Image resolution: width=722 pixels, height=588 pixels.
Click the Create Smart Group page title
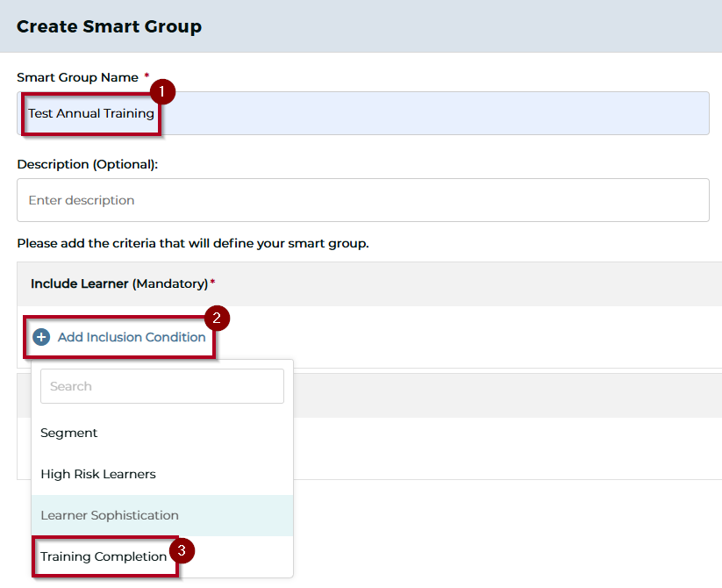(109, 26)
